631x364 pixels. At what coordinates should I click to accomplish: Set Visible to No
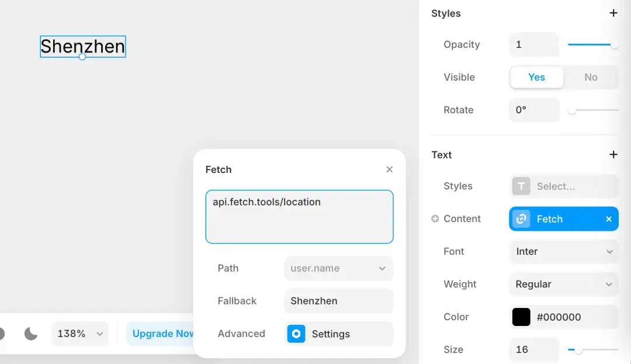coord(591,77)
